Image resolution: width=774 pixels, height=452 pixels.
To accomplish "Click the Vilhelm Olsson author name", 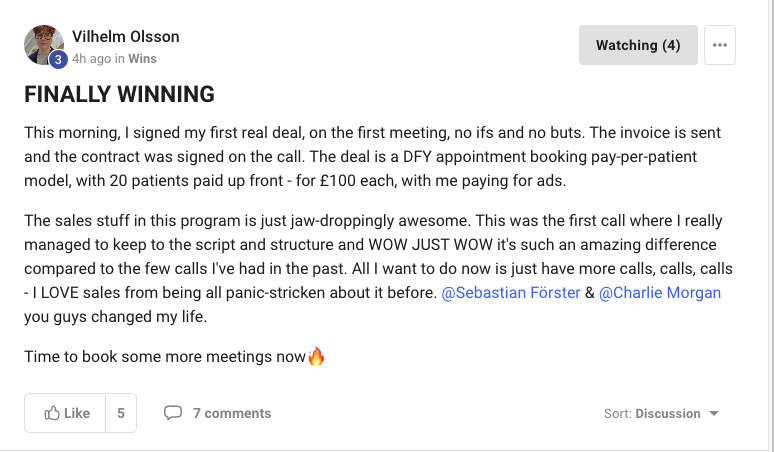I will pyautogui.click(x=126, y=37).
